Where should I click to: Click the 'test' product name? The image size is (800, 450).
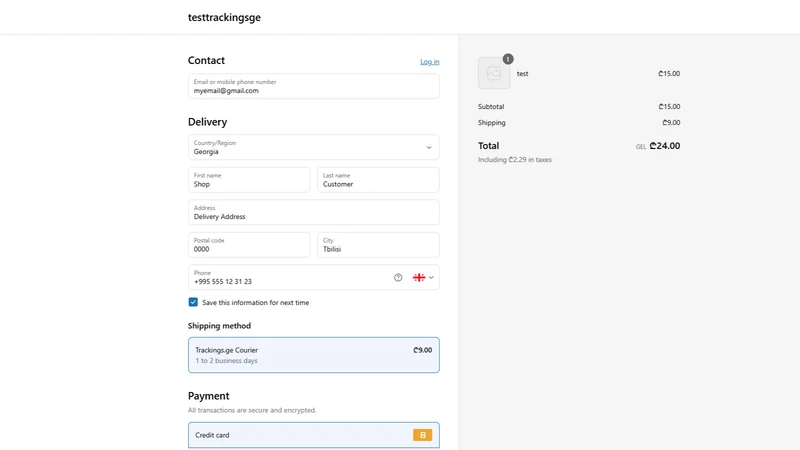(522, 73)
